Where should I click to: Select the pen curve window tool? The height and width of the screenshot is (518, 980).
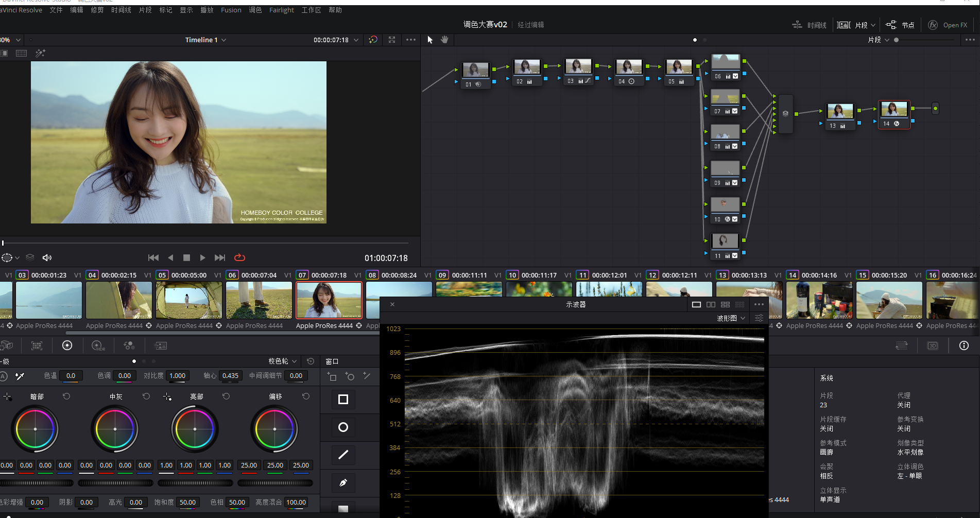pos(343,483)
